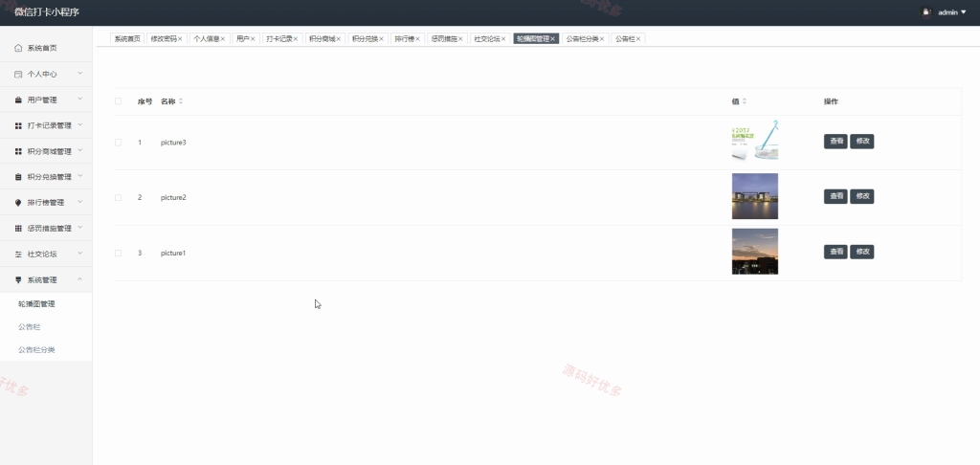The height and width of the screenshot is (465, 980).
Task: Click the 积分商城管理 sidebar icon
Action: [x=18, y=151]
